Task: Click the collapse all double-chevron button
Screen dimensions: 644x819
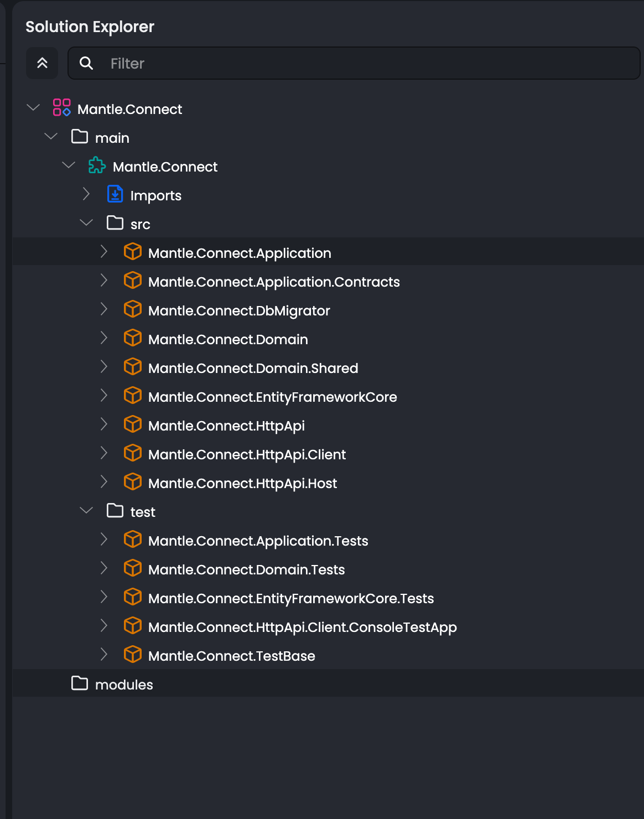Action: click(42, 63)
